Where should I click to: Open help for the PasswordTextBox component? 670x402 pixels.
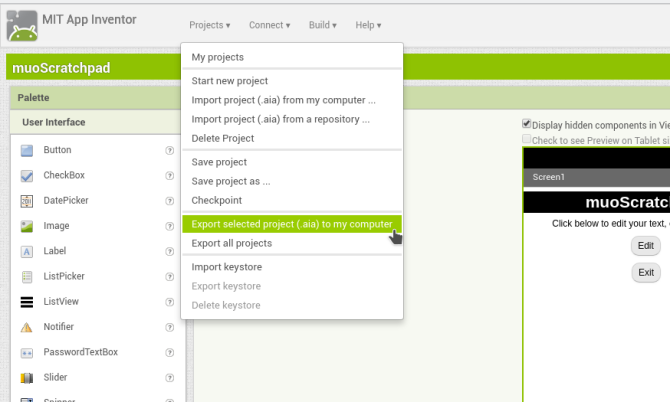pos(170,352)
